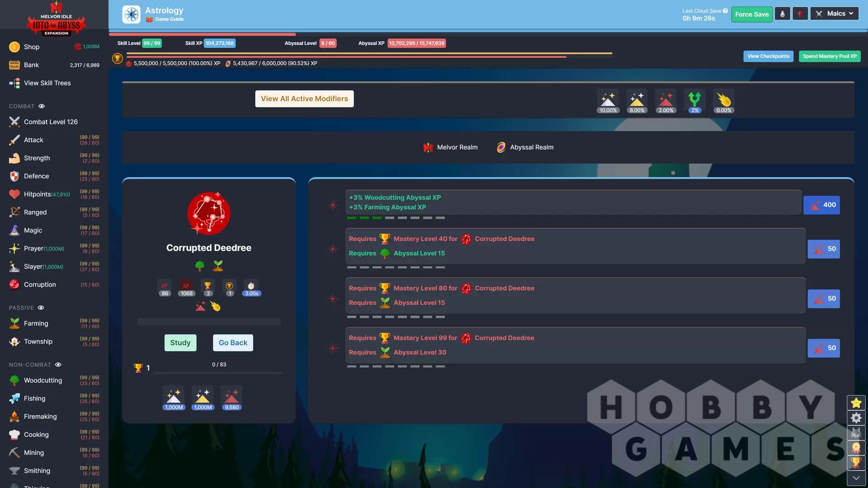Toggle Non-Combat section visibility eye
This screenshot has height=488, width=868.
tap(58, 365)
